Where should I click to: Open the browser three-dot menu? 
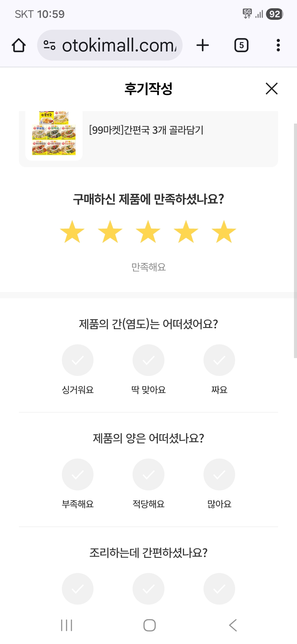(x=278, y=45)
